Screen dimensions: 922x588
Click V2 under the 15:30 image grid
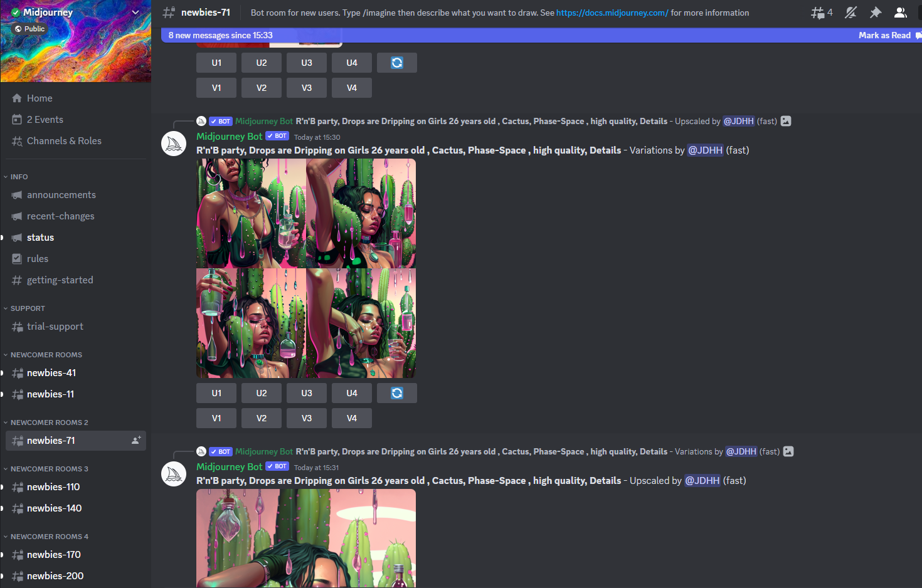coord(262,418)
